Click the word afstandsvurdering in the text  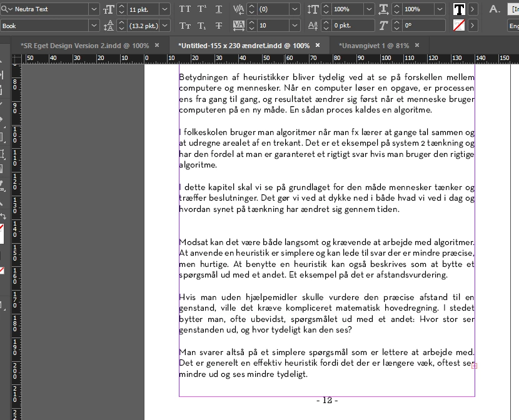tap(411, 275)
